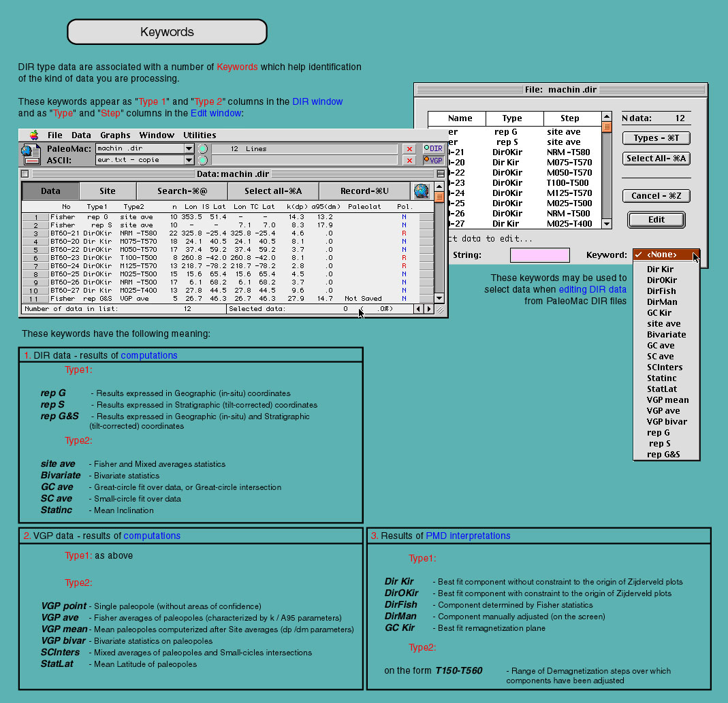The height and width of the screenshot is (703, 728).
Task: Follow the blue Edit window link
Action: pyautogui.click(x=216, y=113)
